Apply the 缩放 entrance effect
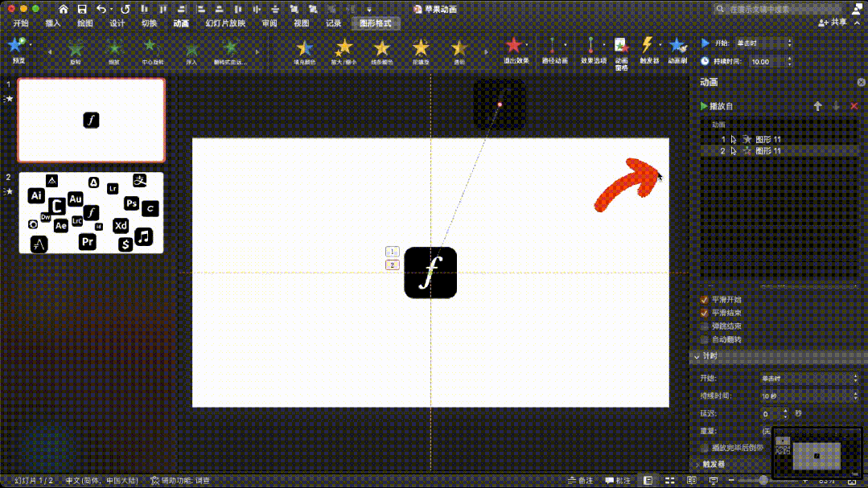The height and width of the screenshot is (488, 868). tap(114, 52)
